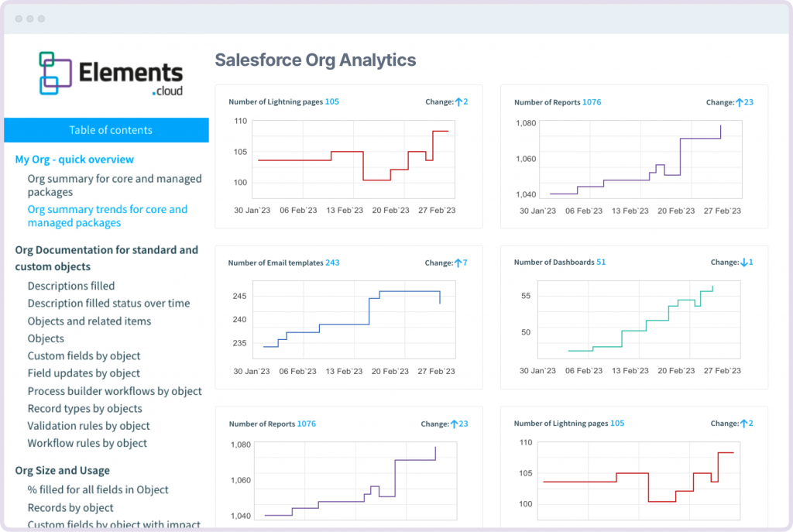Select Org summary trends for core and managed packages

(x=107, y=216)
